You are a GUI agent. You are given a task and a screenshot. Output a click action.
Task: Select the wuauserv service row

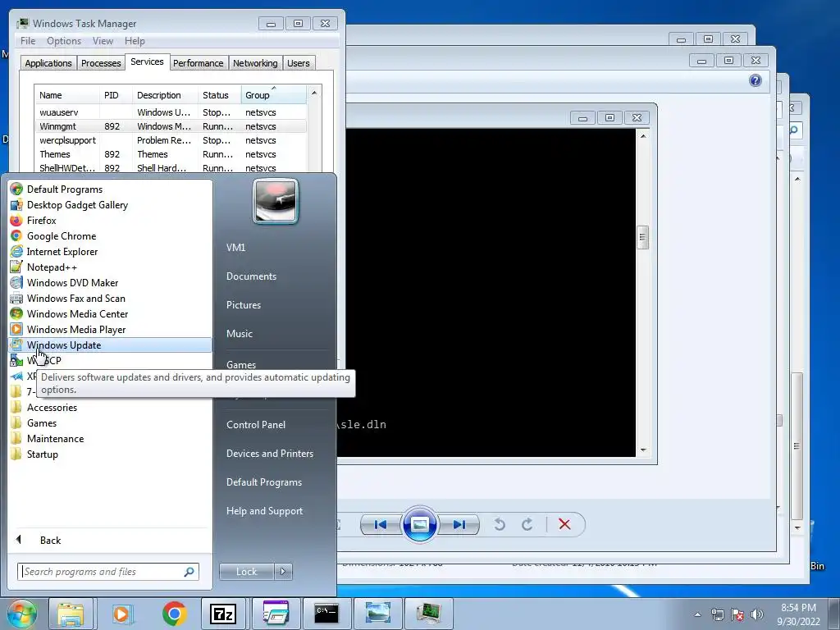pyautogui.click(x=171, y=112)
